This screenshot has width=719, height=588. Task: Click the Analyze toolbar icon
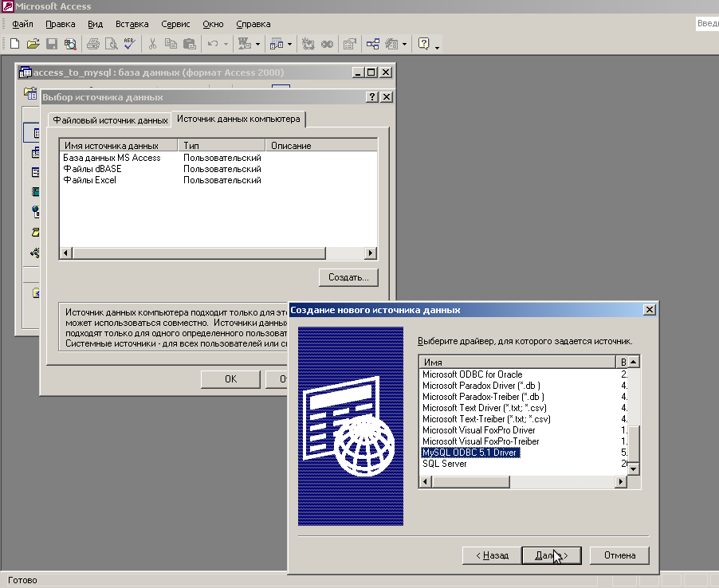(277, 44)
